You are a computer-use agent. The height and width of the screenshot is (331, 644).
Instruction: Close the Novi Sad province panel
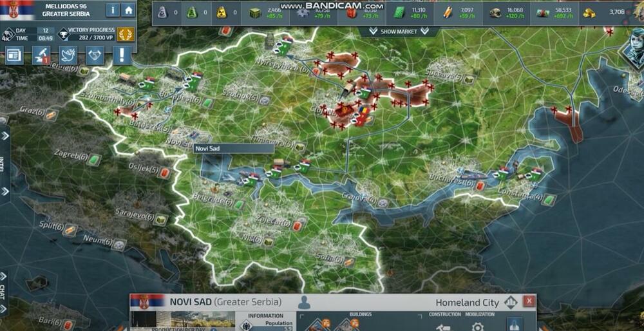click(529, 301)
